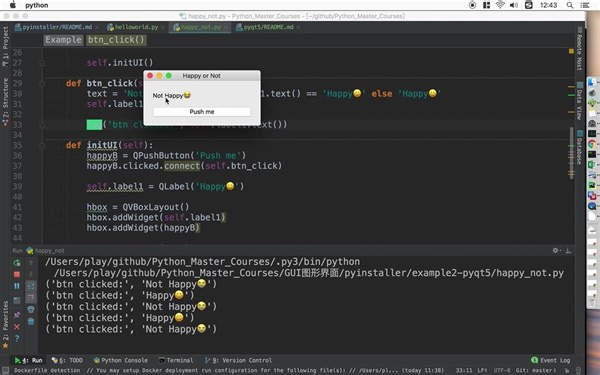Open the Data View side panel
Viewport: 600px width, 375px height.
pos(579,101)
